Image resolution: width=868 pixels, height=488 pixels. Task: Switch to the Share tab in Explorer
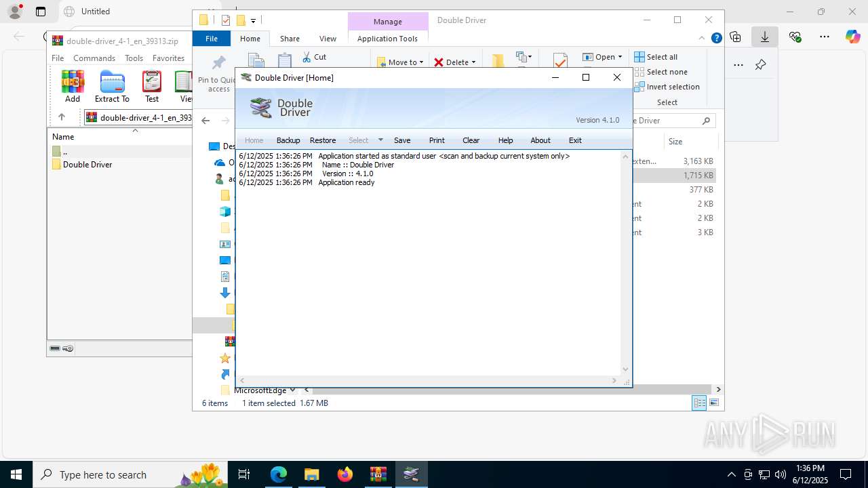point(290,39)
